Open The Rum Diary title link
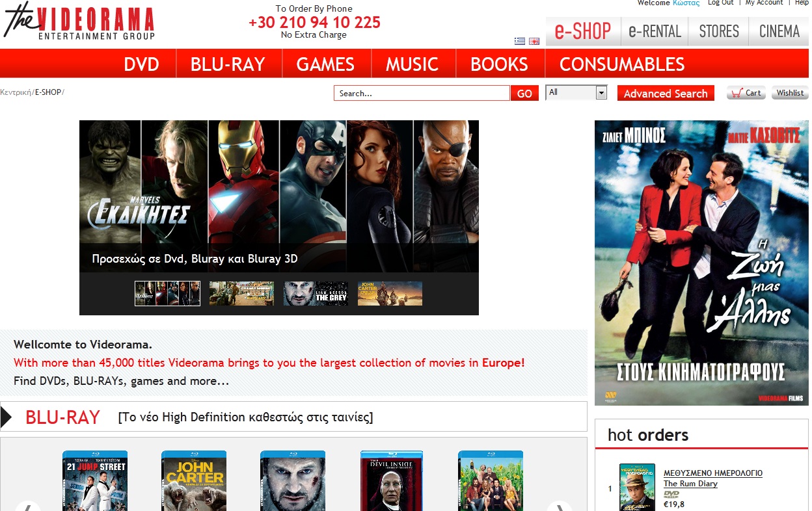The image size is (812, 511). pos(690,484)
